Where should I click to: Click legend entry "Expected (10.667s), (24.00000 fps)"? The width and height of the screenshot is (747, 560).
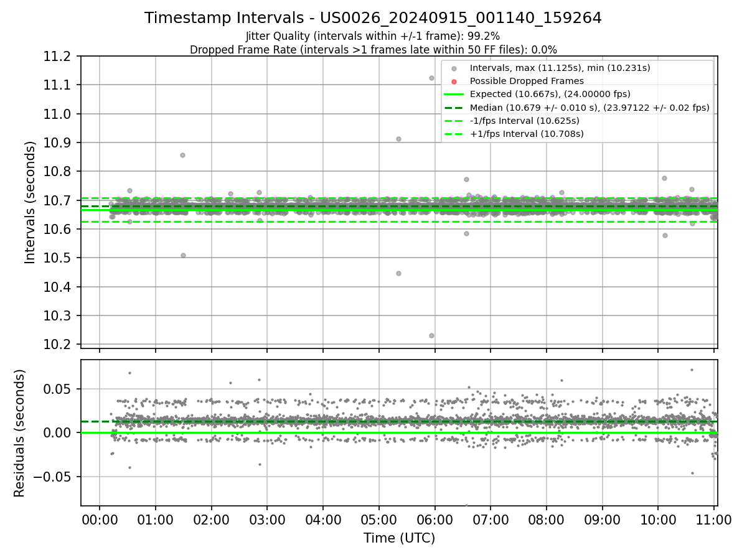(x=550, y=94)
